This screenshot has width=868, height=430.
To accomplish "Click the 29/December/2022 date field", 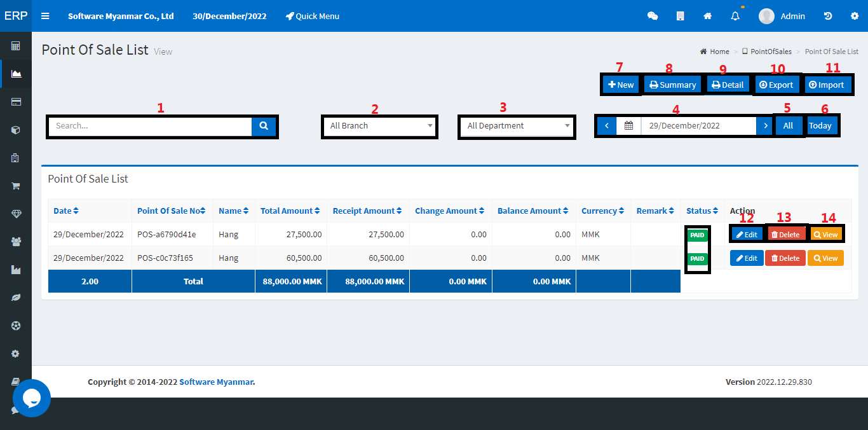I will pyautogui.click(x=698, y=126).
